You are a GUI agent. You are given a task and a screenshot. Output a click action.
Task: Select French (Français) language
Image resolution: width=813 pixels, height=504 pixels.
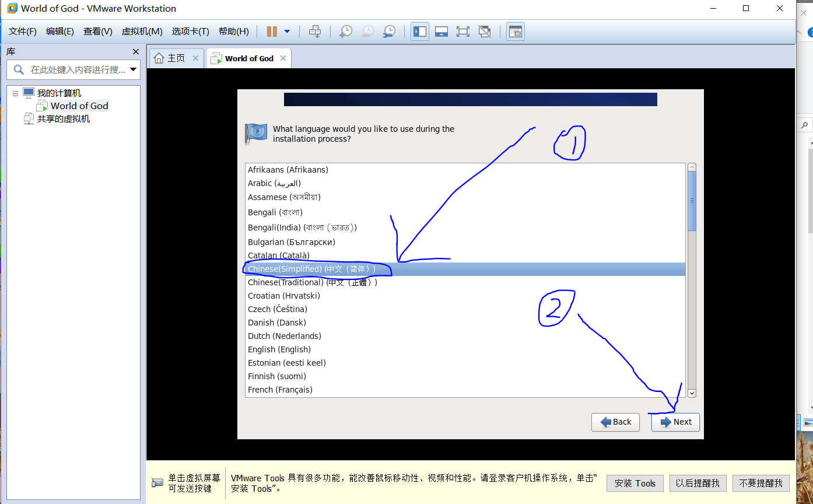coord(465,390)
